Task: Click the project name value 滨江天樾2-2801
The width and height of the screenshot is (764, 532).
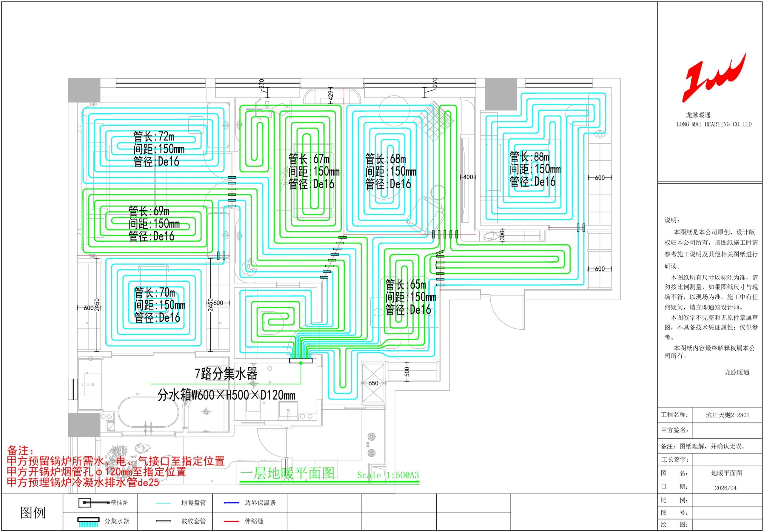Action: click(x=727, y=415)
